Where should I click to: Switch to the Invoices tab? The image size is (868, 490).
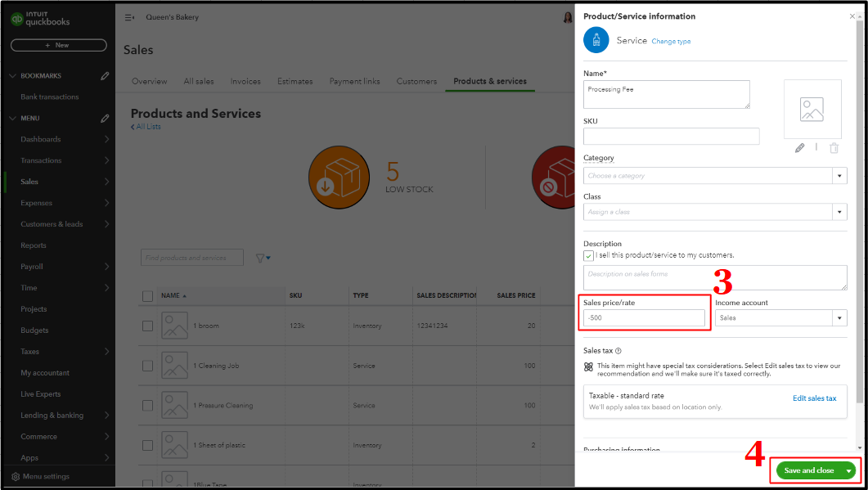pos(245,81)
